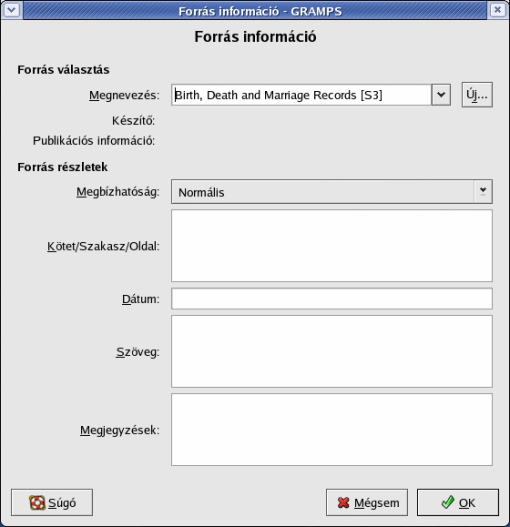
Task: Create a new source with Új... button
Action: 477,95
